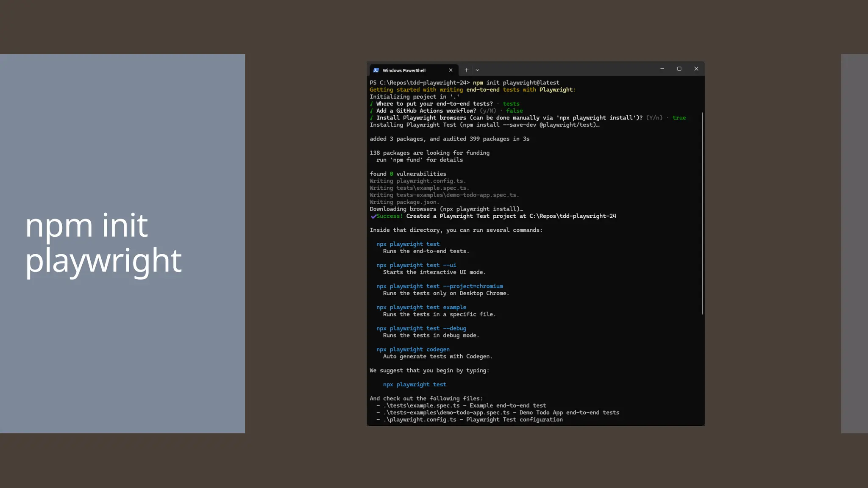The image size is (868, 488).
Task: Click 'npx playwright test --project=chromium' command
Action: point(439,286)
